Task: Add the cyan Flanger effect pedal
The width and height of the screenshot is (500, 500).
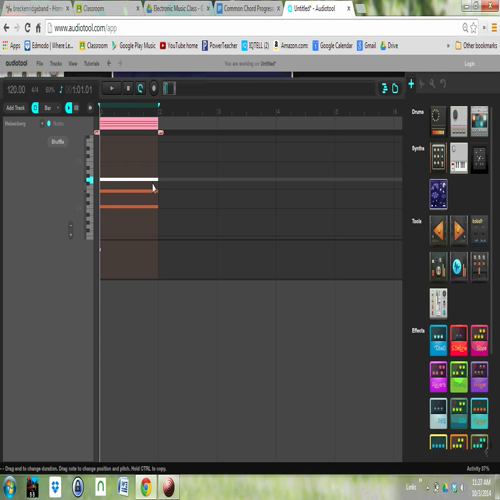Action: pos(479,413)
